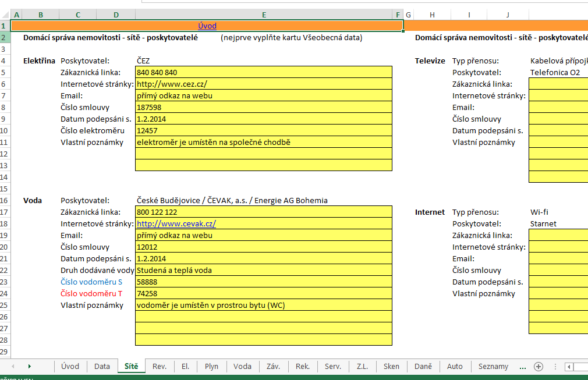Image resolution: width=588 pixels, height=380 pixels.
Task: Select column C header
Action: (78, 15)
